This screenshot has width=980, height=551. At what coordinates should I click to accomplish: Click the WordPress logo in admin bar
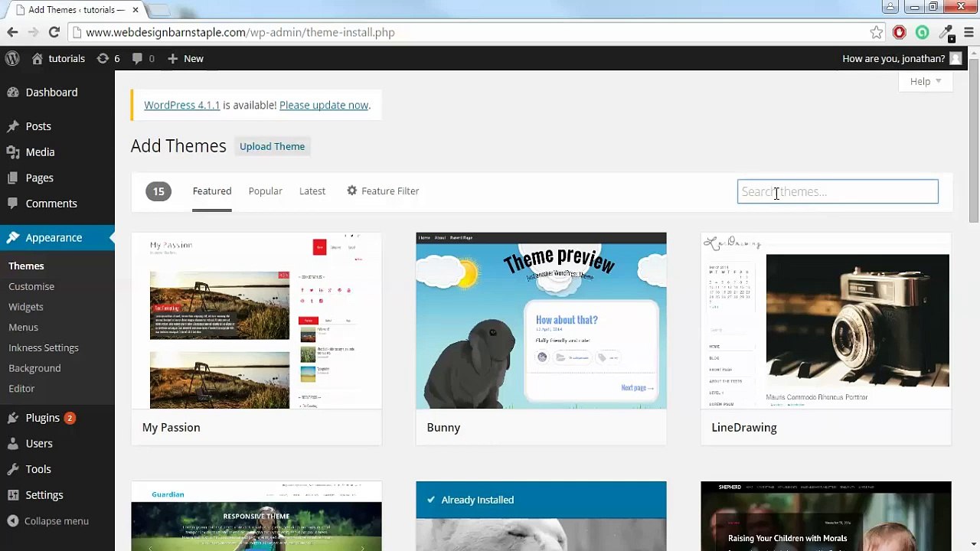pyautogui.click(x=12, y=58)
